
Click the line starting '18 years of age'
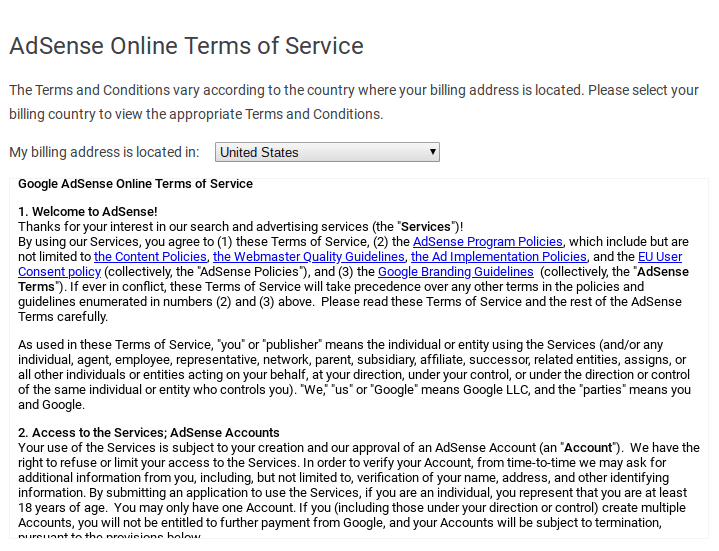(352, 508)
